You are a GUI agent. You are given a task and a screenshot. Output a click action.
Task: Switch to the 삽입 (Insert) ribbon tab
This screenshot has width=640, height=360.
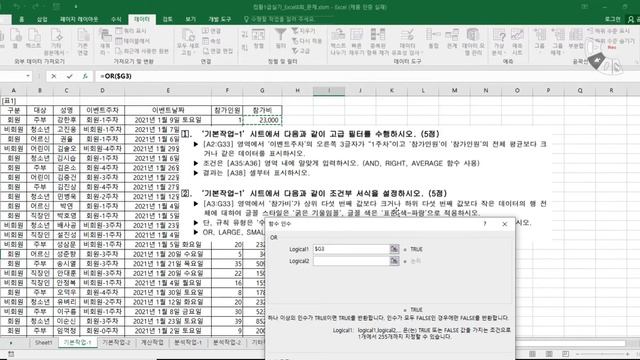tap(42, 19)
